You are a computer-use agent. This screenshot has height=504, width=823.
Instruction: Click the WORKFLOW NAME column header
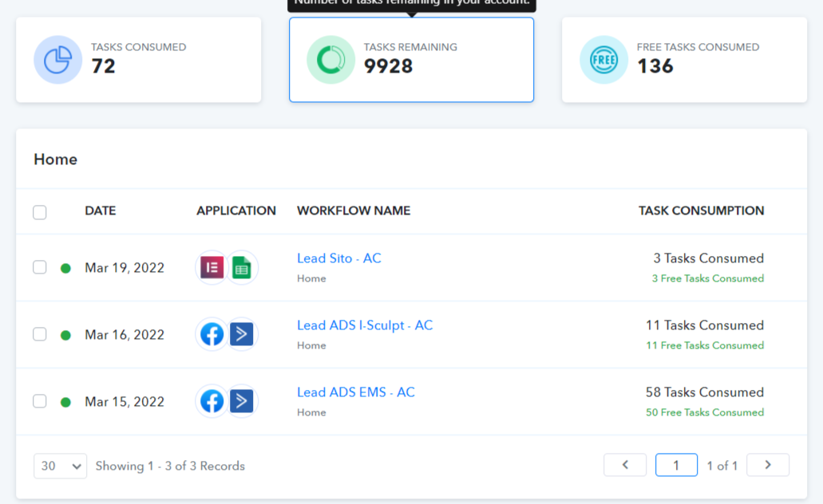354,211
